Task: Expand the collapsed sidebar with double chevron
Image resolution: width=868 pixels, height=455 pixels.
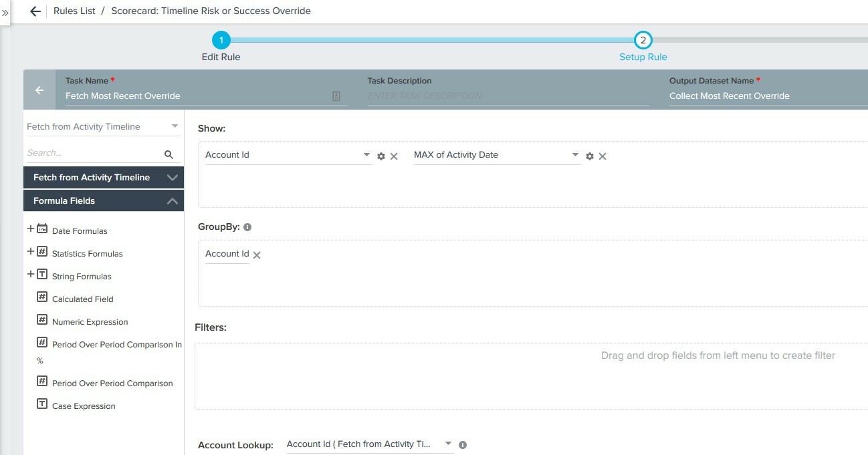Action: coord(5,12)
